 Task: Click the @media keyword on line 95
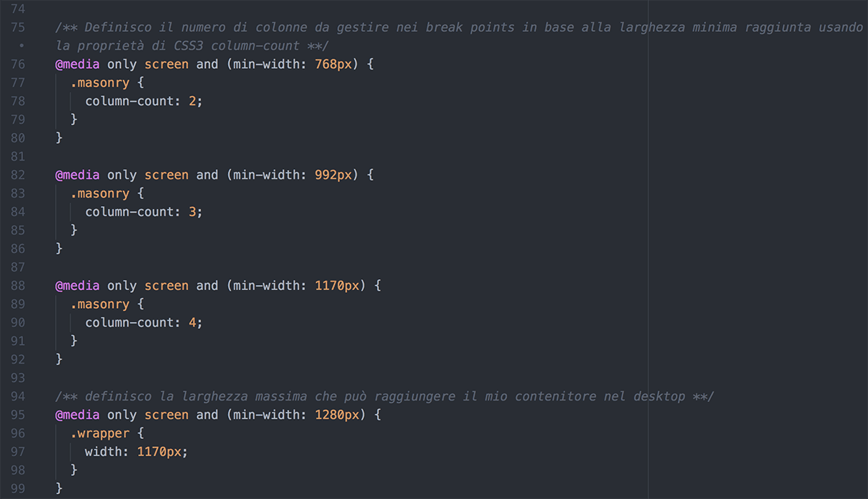click(77, 415)
